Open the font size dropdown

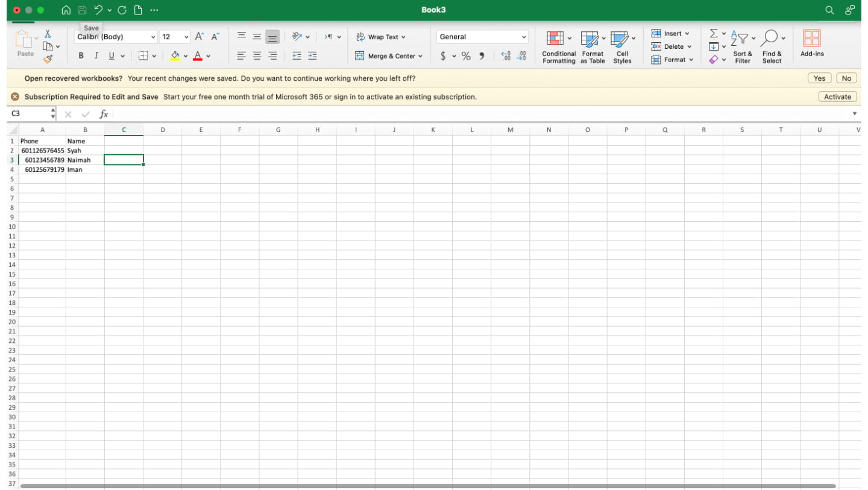(184, 37)
